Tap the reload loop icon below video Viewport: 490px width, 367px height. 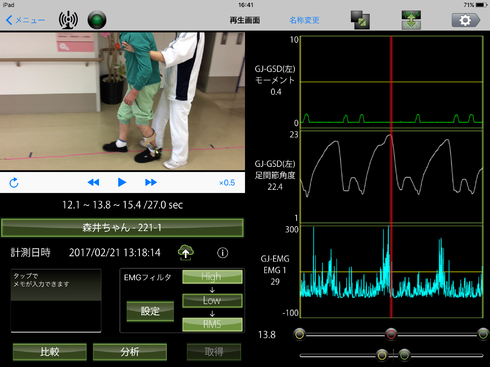(14, 183)
